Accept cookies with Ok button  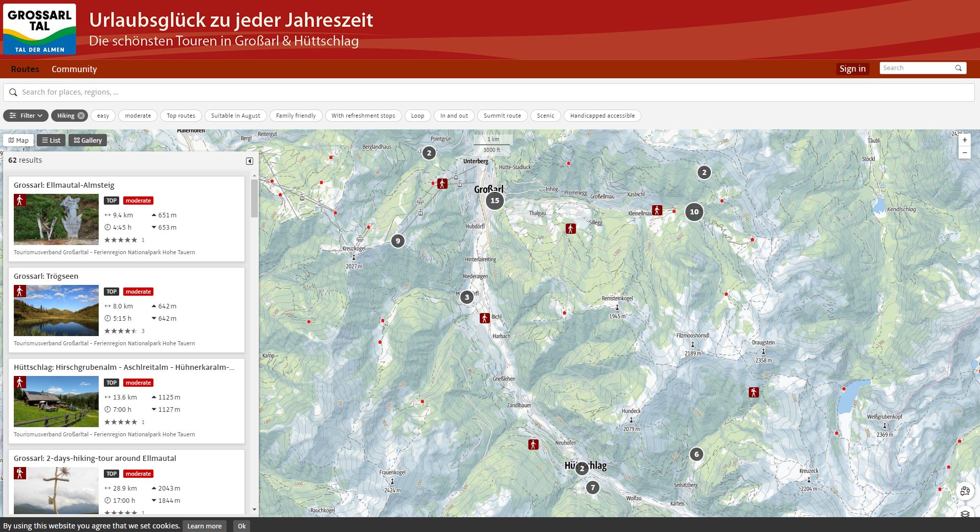241,526
